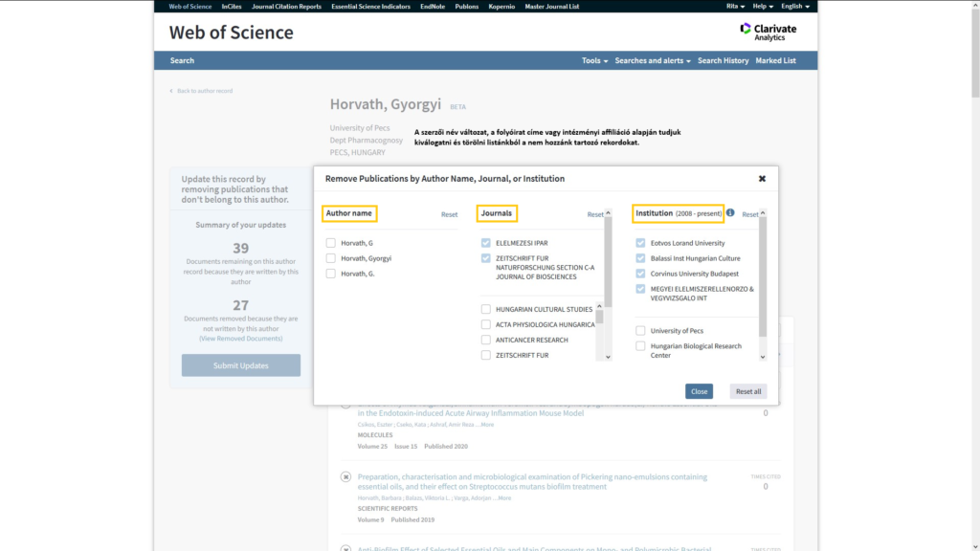This screenshot has height=551, width=980.
Task: Uncheck the Corvinus University Budapest checkbox
Action: pyautogui.click(x=640, y=274)
